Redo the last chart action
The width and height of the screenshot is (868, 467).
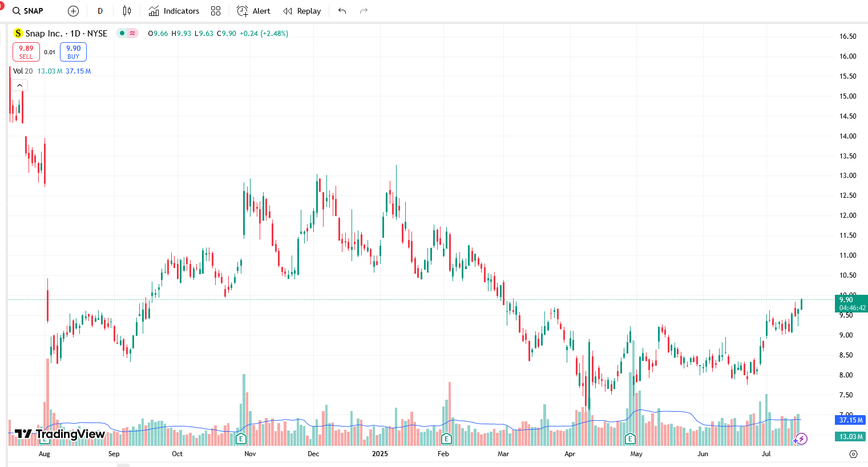(364, 11)
